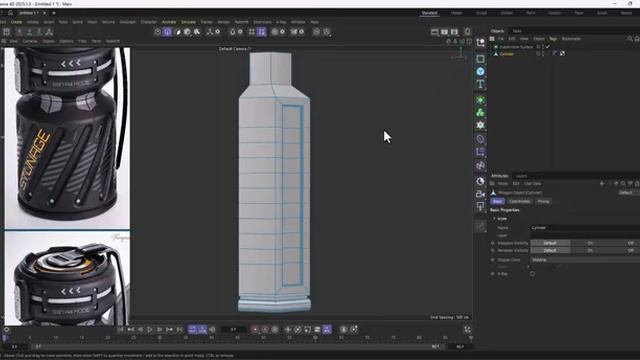Toggle Subdivision Surface visibility dots
The image size is (640, 360).
tap(543, 47)
